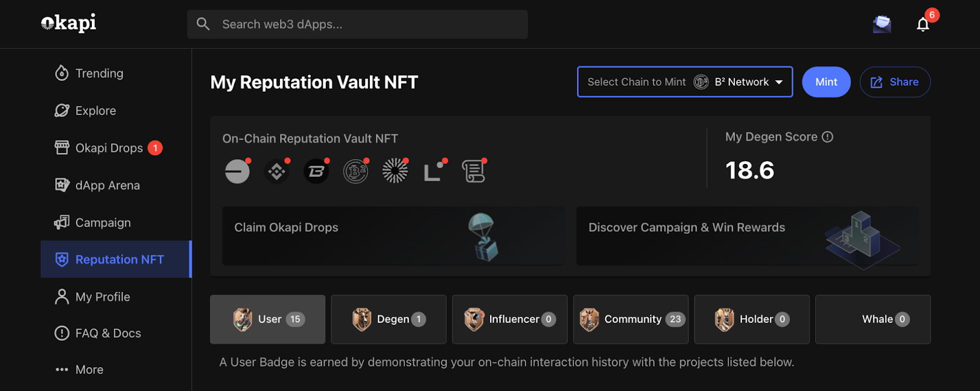This screenshot has width=980, height=391.
Task: Click the envelope mail icon in header
Action: tap(882, 24)
